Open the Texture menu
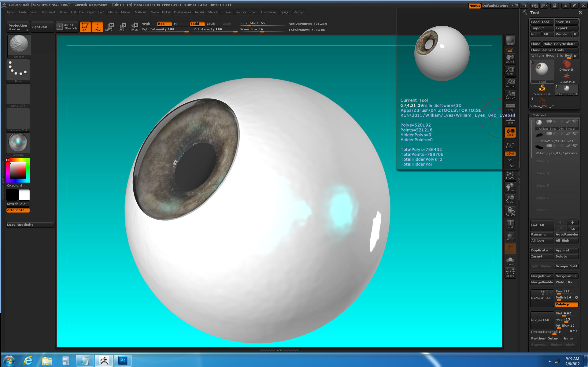The width and height of the screenshot is (588, 367). click(x=241, y=12)
